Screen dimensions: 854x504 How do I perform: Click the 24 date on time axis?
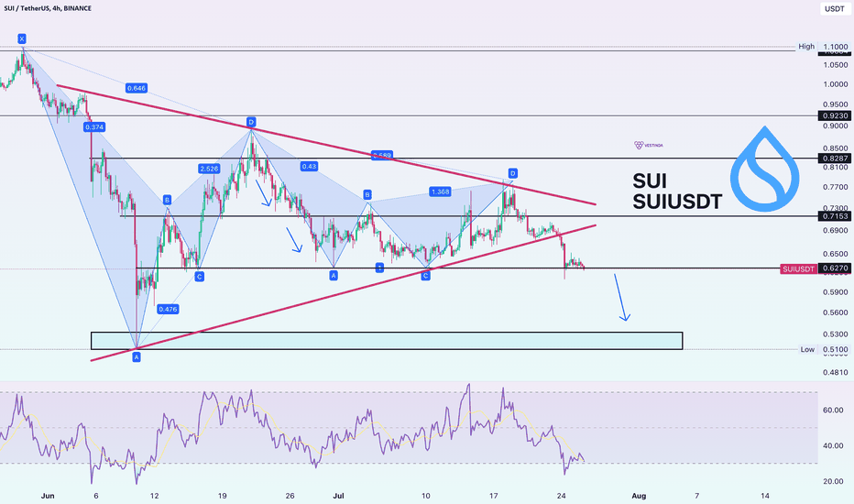tap(562, 495)
